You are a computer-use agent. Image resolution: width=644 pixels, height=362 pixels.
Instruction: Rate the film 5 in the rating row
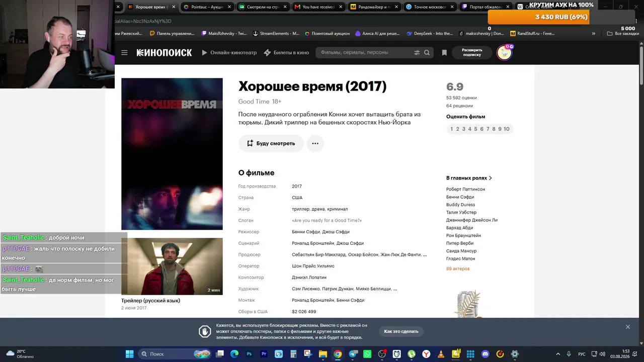(x=475, y=129)
